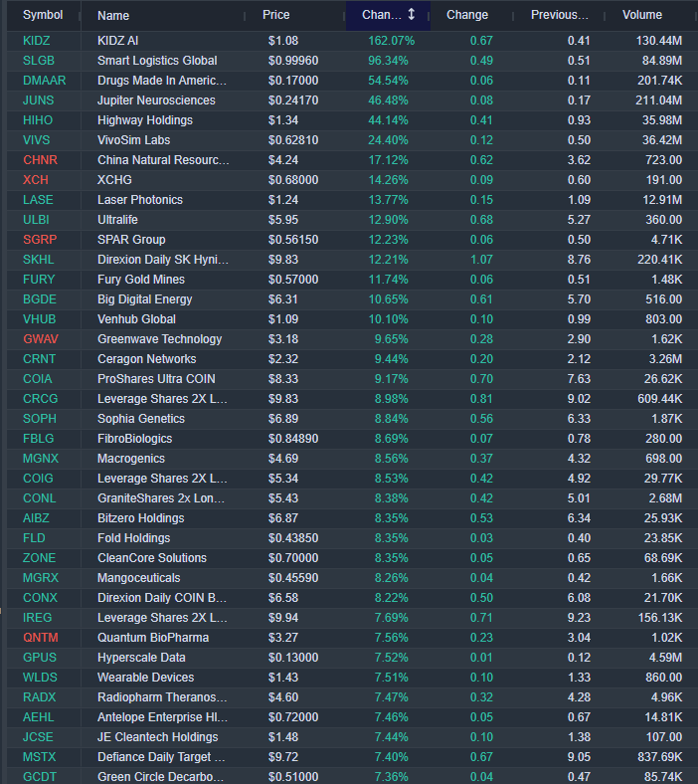Open the COIA ticker symbol
The image size is (698, 784).
tap(38, 379)
